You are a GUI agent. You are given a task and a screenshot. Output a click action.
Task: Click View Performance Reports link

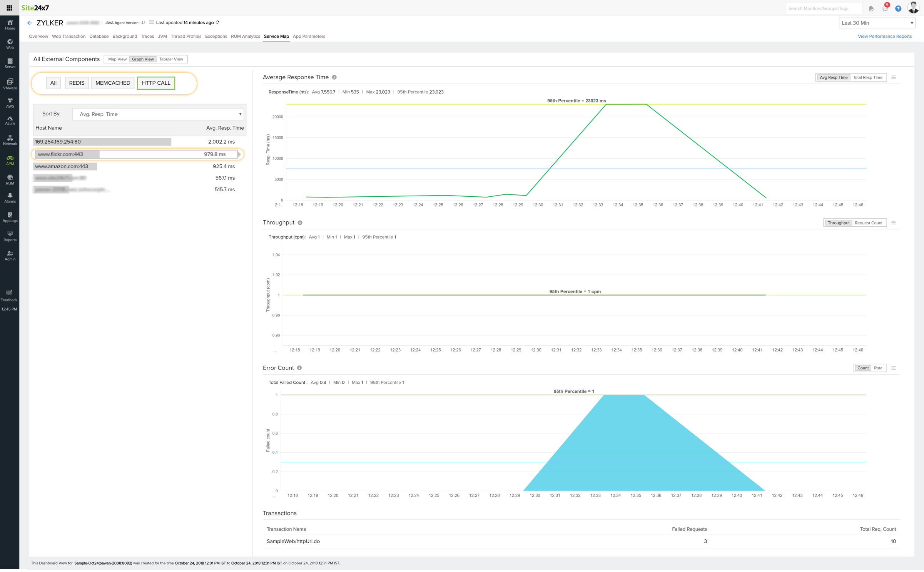(885, 36)
